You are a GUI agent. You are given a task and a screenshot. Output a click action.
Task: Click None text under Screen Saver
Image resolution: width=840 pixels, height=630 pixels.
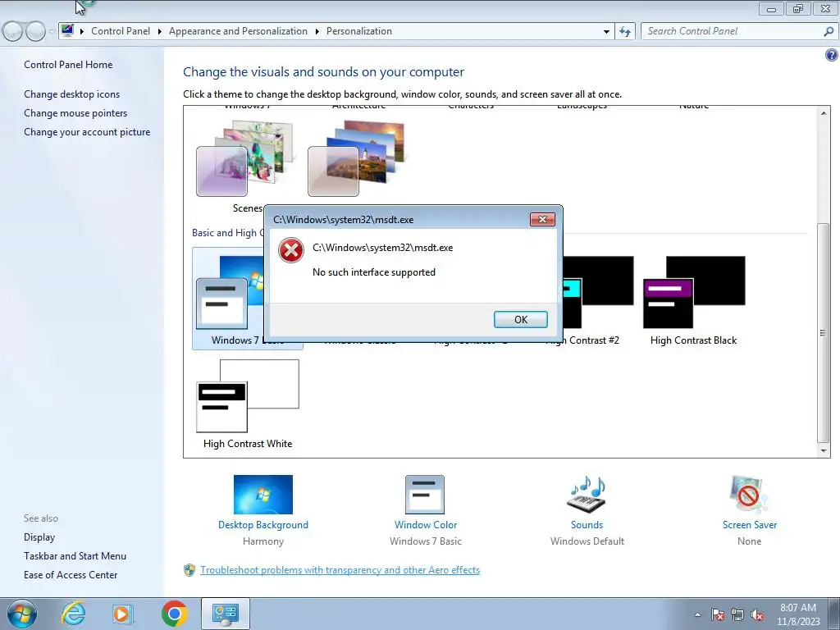[x=749, y=541]
